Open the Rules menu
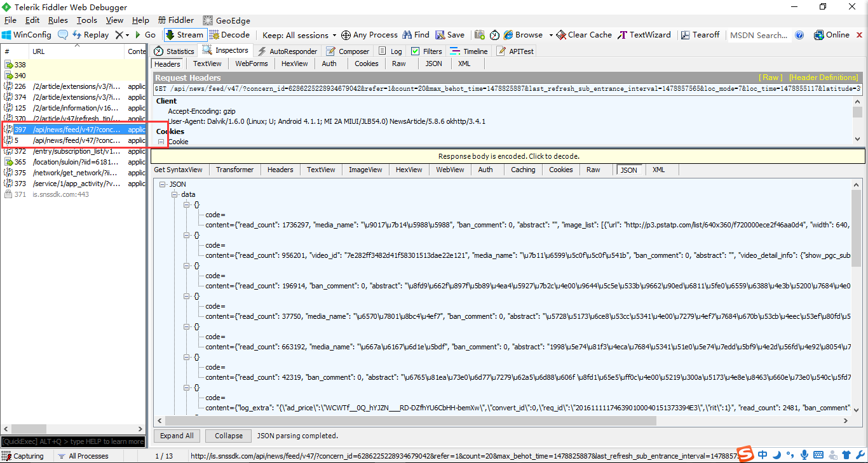 [x=58, y=20]
